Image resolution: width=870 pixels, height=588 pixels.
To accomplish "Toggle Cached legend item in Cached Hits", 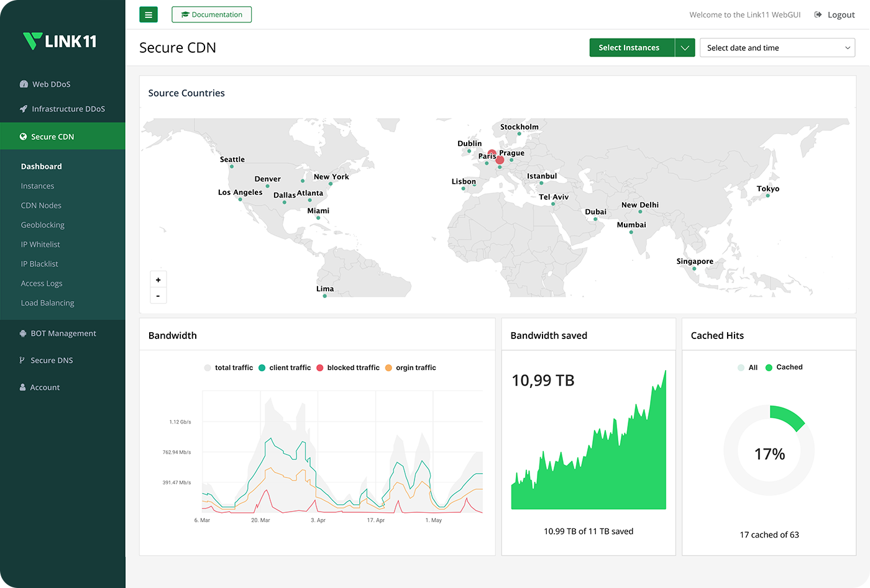I will (784, 368).
